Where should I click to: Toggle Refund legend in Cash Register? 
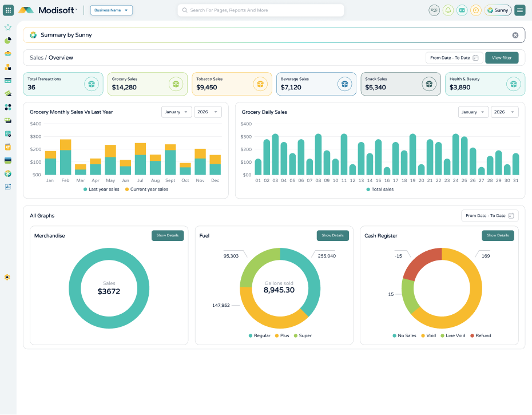[481, 336]
